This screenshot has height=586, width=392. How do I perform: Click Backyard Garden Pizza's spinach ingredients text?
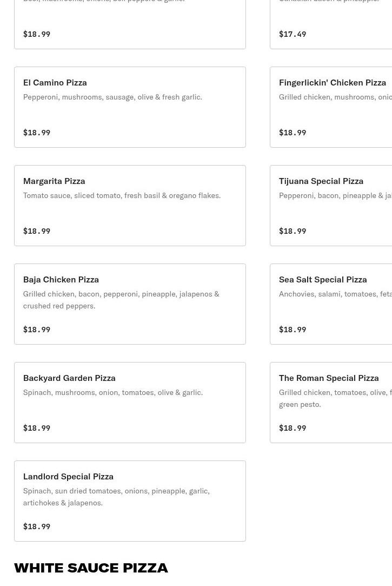point(112,393)
